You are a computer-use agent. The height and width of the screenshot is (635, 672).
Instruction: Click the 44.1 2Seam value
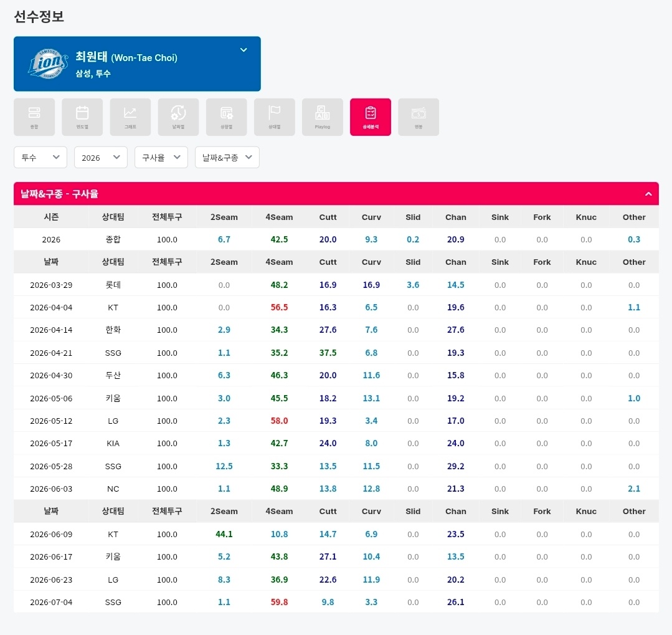click(x=224, y=534)
